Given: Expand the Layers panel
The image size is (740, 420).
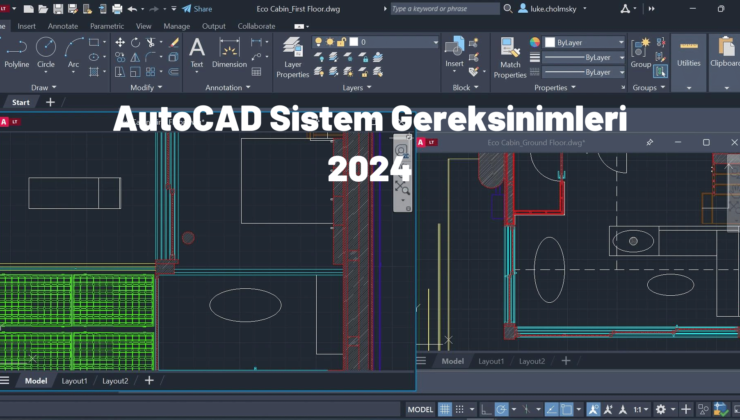Looking at the screenshot, I should (x=357, y=87).
